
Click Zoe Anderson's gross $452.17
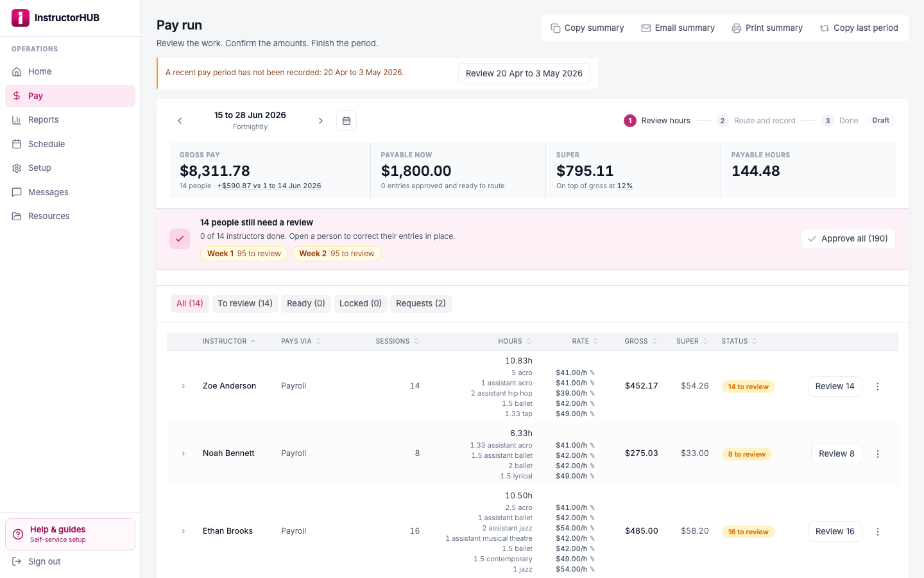(x=642, y=386)
